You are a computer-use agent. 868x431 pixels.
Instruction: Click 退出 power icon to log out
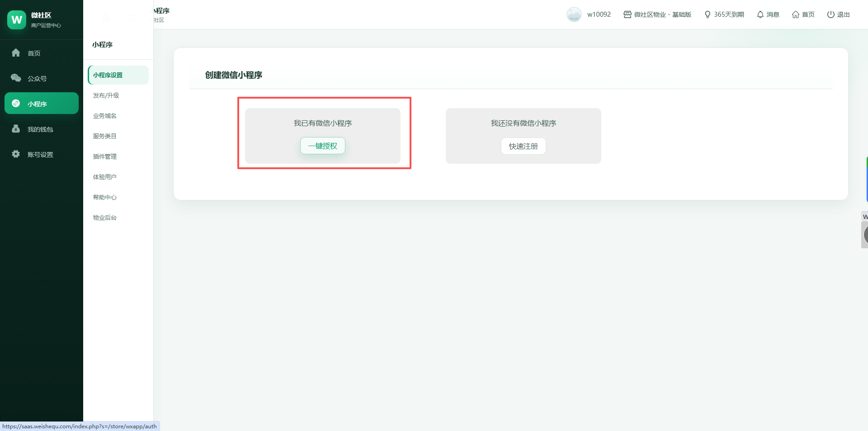(x=838, y=14)
